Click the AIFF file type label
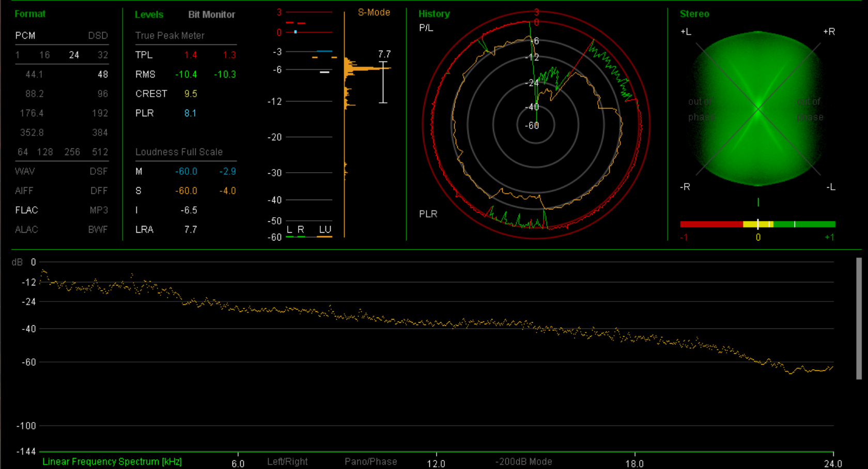Screen dimensions: 868x469 click(24, 191)
